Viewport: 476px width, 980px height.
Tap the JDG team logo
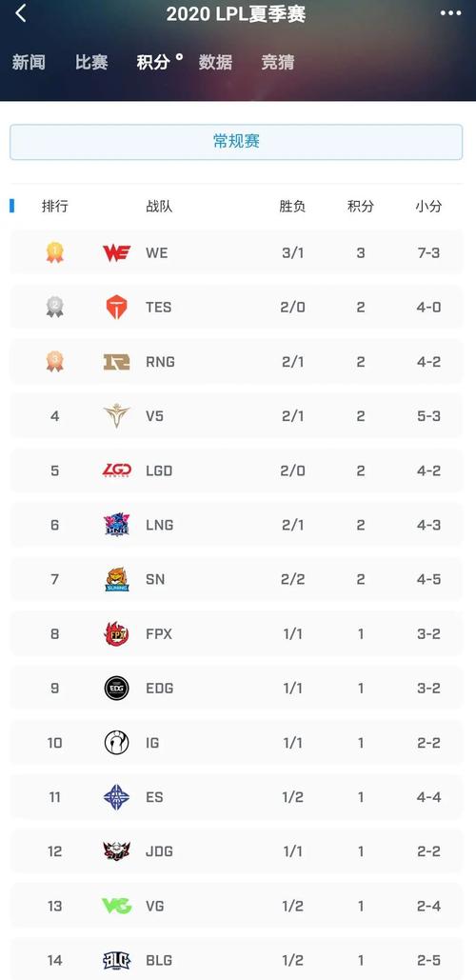coord(117,851)
